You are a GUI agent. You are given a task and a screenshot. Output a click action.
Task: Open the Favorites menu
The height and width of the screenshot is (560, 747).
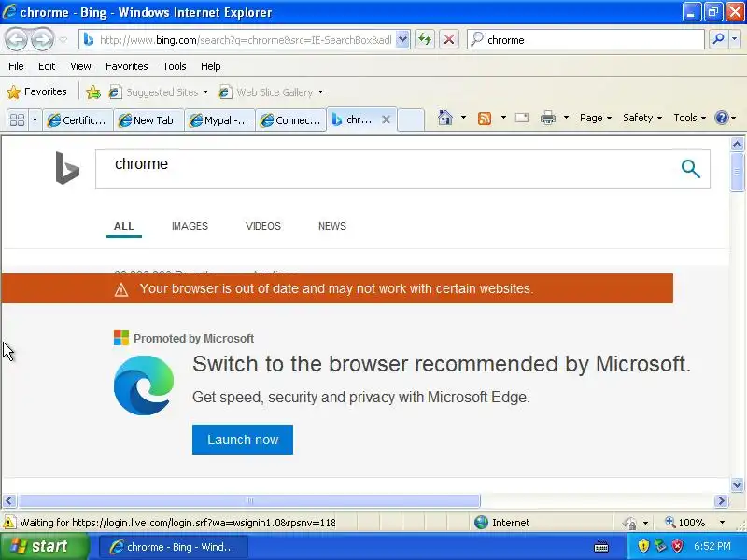tap(127, 66)
